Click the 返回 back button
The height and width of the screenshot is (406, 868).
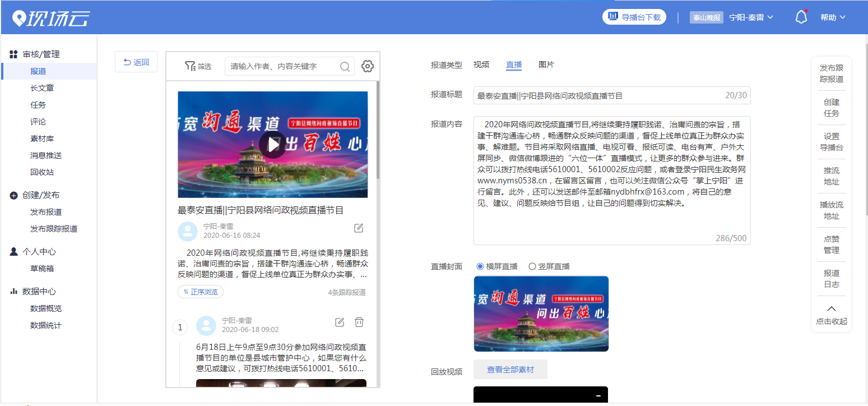(x=136, y=62)
